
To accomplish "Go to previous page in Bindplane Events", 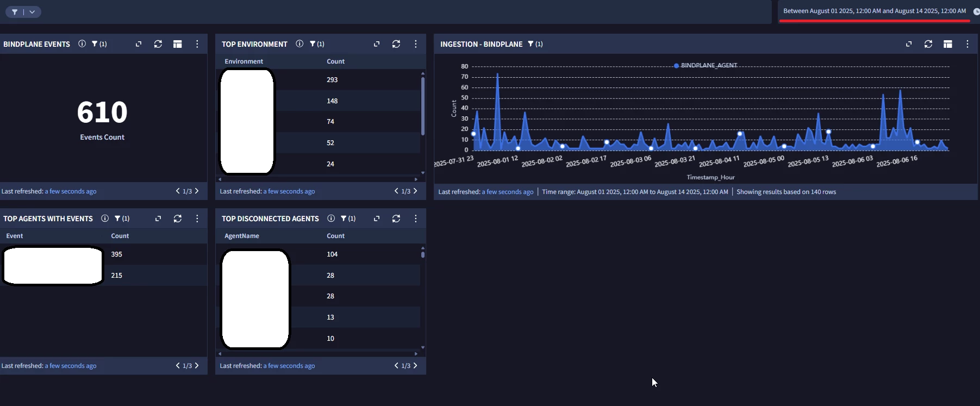I will coord(178,191).
